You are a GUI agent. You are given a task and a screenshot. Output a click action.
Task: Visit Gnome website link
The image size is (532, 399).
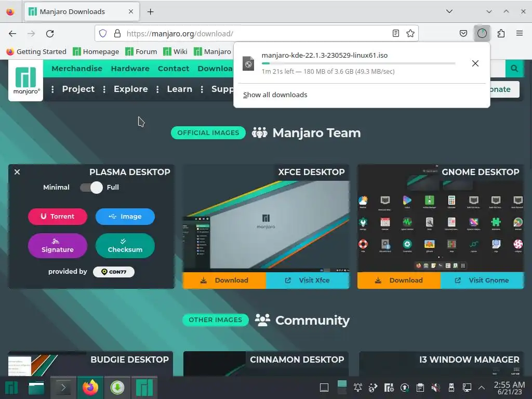(482, 280)
